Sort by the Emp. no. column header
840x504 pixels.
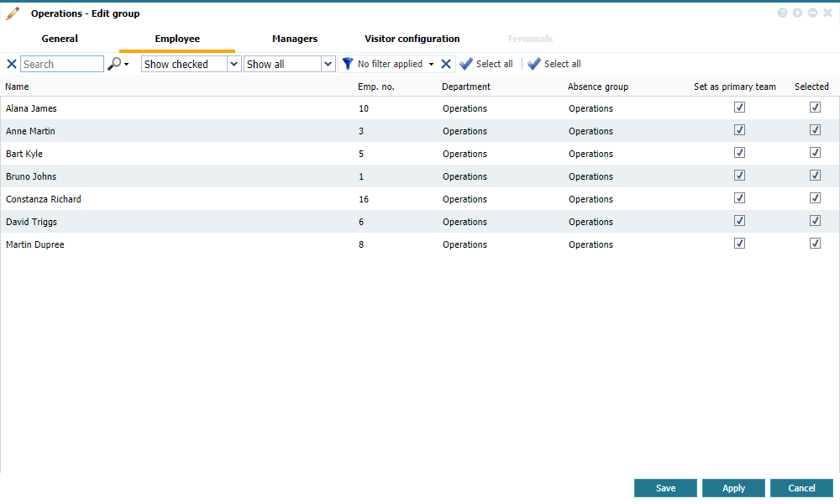click(375, 87)
